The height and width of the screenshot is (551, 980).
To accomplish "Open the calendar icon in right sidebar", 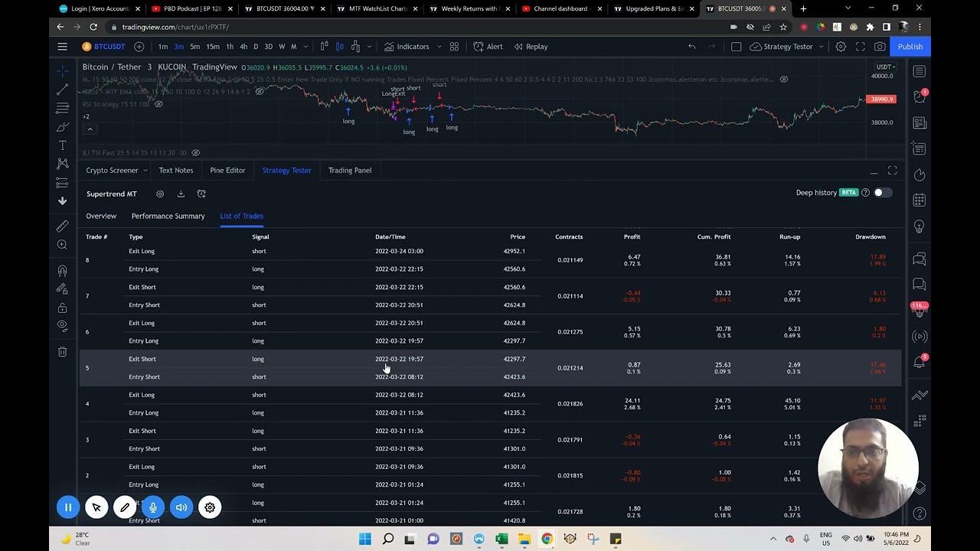I will [x=920, y=200].
